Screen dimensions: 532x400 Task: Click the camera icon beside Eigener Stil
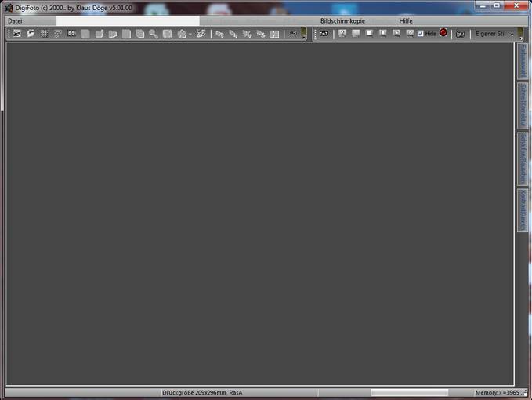[461, 34]
